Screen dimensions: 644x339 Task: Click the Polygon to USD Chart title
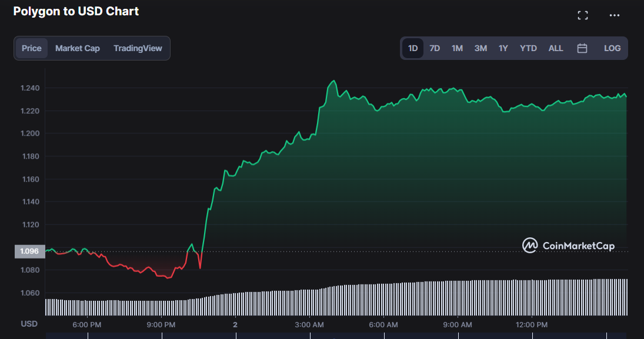coord(76,12)
